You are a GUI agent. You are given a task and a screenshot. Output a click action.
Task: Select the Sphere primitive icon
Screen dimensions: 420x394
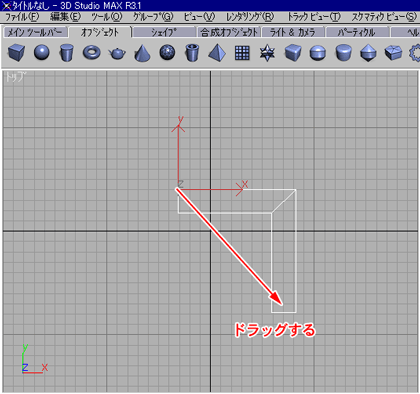[42, 53]
